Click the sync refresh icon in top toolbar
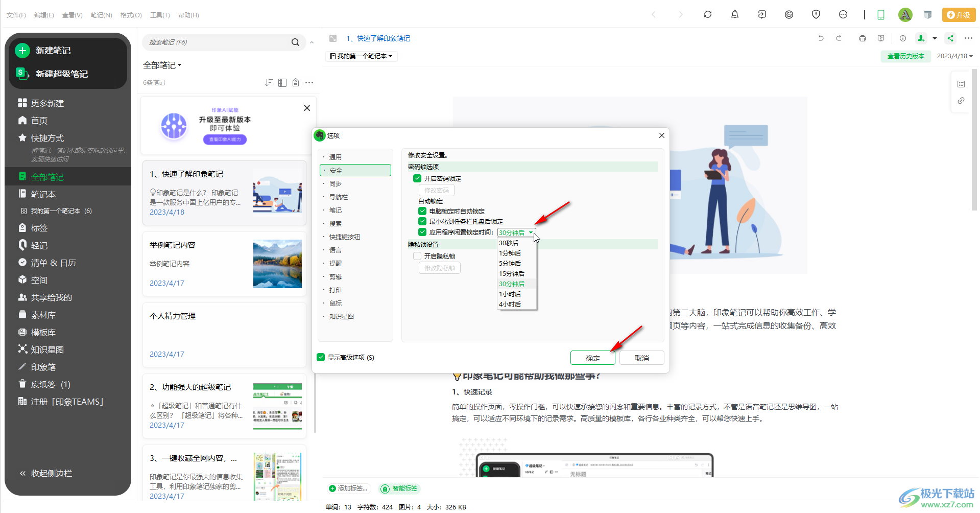 coord(707,14)
